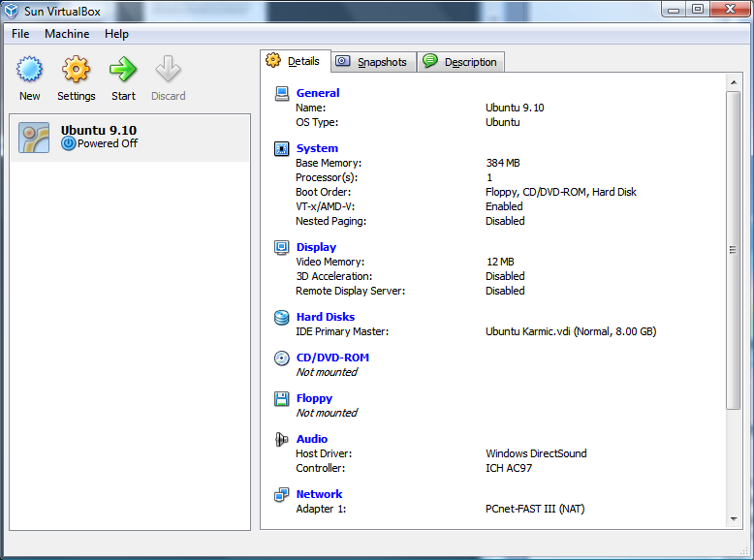Open the Network settings link
The height and width of the screenshot is (560, 754).
pos(319,494)
